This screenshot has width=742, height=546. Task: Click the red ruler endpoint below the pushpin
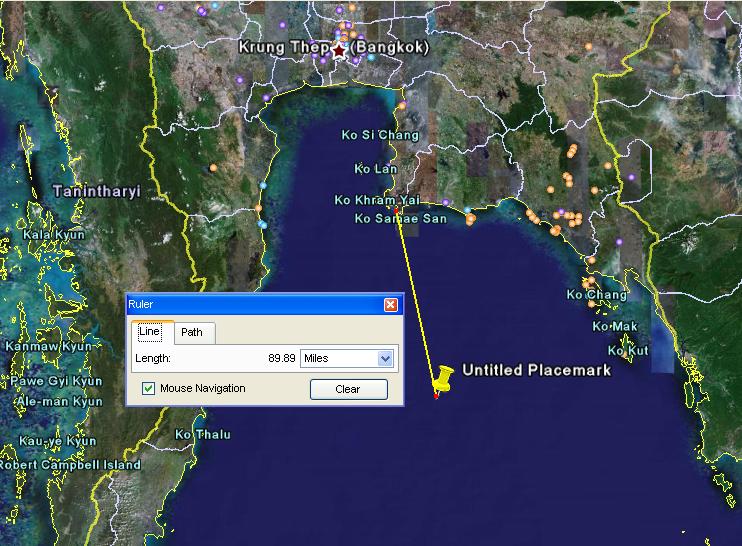point(436,396)
